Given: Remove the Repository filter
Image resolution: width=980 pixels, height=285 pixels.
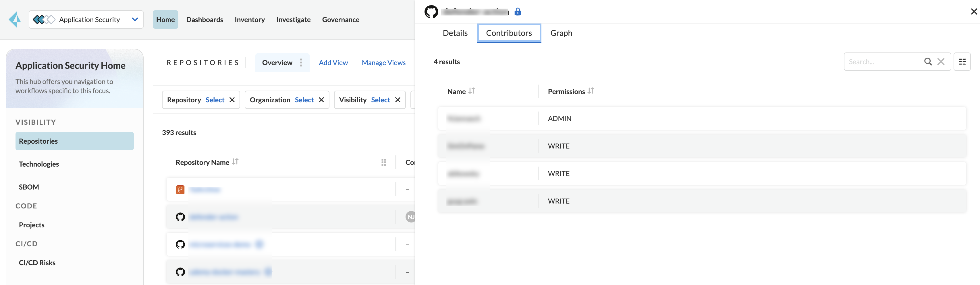Looking at the screenshot, I should tap(232, 100).
